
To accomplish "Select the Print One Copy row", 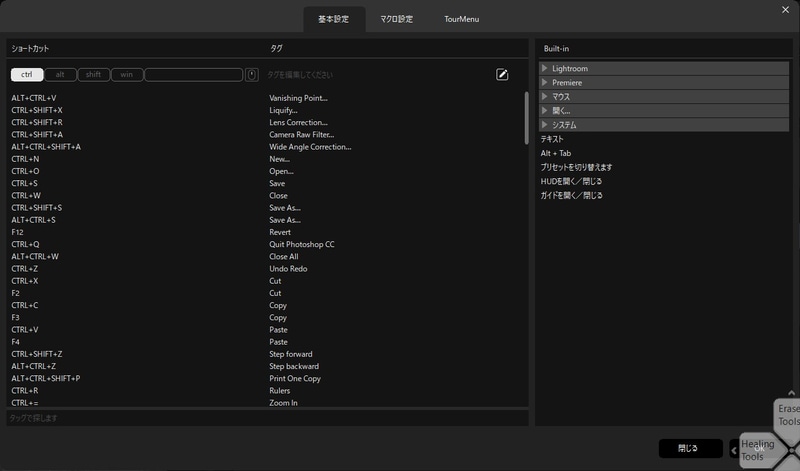I will tap(265, 379).
